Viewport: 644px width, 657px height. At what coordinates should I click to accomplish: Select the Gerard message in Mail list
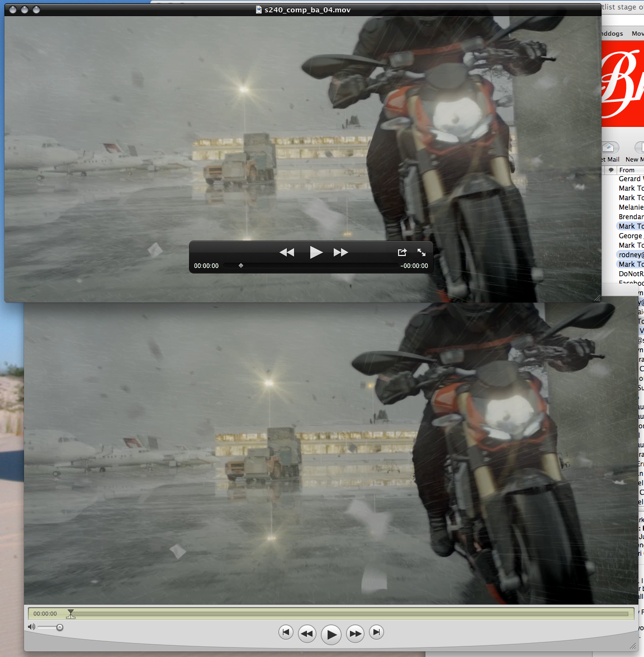pos(631,179)
